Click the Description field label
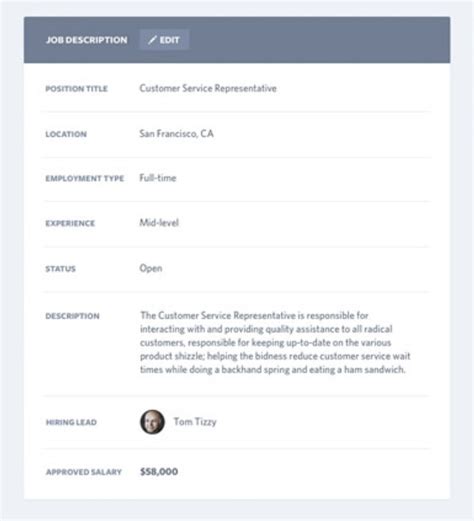Image resolution: width=474 pixels, height=521 pixels. [x=72, y=316]
